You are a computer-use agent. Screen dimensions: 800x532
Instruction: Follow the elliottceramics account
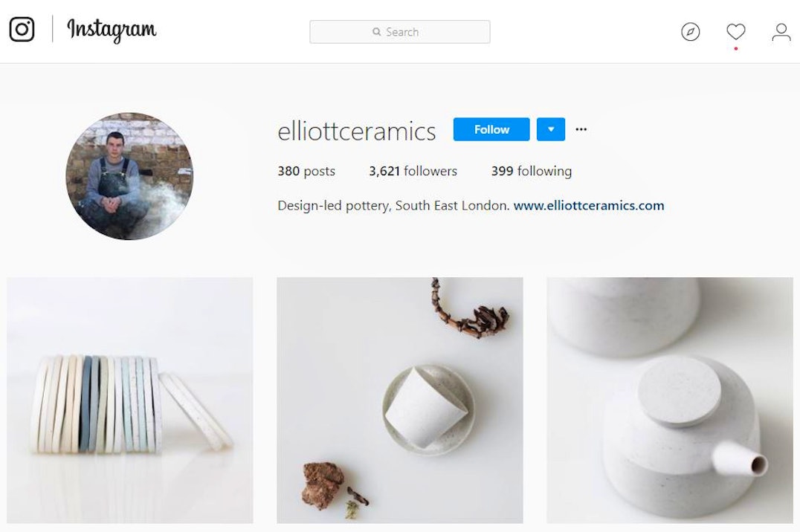[x=491, y=129]
